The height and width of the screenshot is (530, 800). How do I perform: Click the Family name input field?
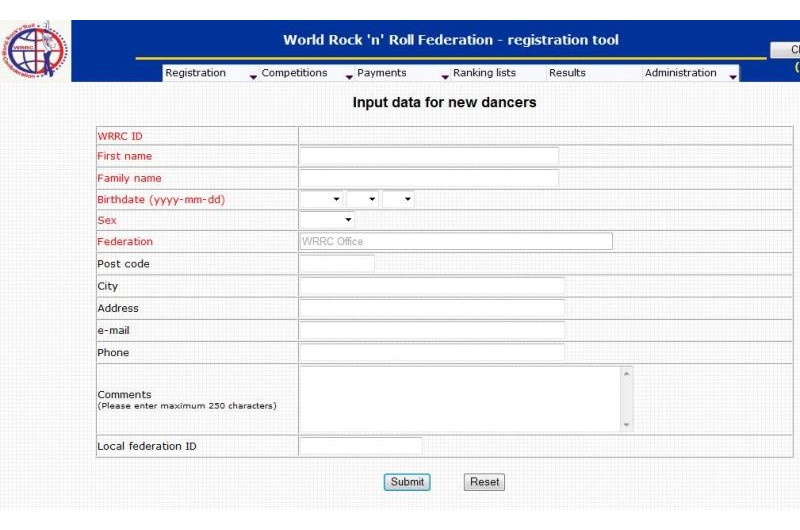coord(429,179)
